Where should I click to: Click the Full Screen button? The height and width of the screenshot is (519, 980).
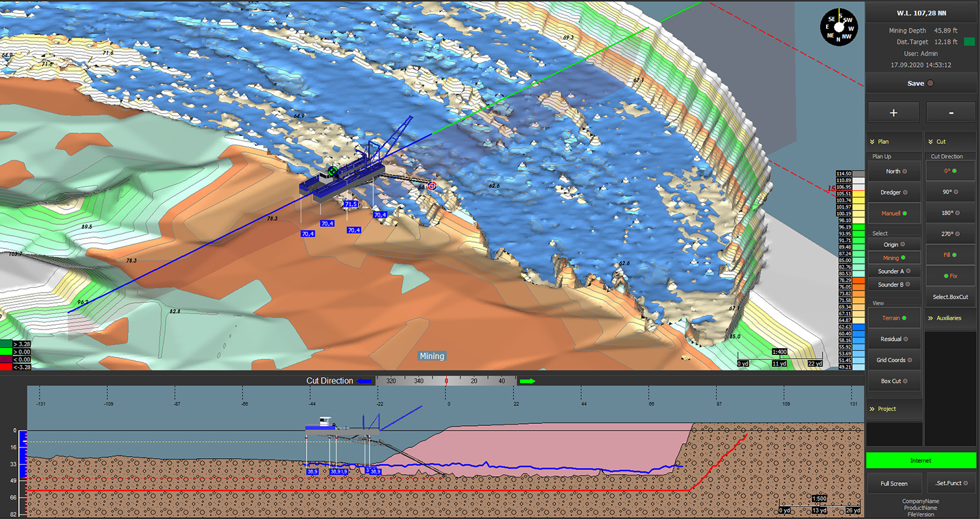coord(894,484)
